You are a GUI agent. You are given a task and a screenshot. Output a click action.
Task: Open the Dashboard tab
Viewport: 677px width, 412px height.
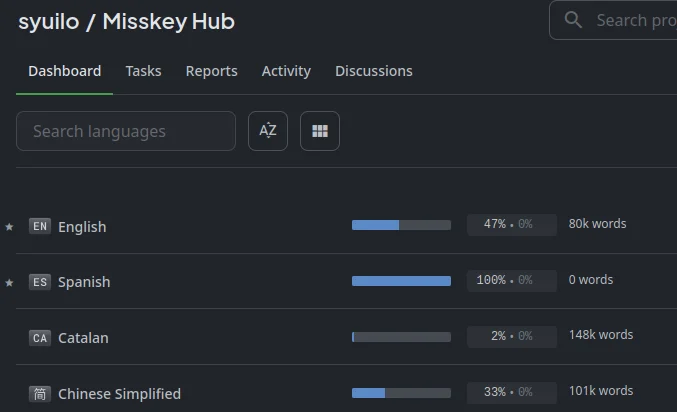[64, 71]
